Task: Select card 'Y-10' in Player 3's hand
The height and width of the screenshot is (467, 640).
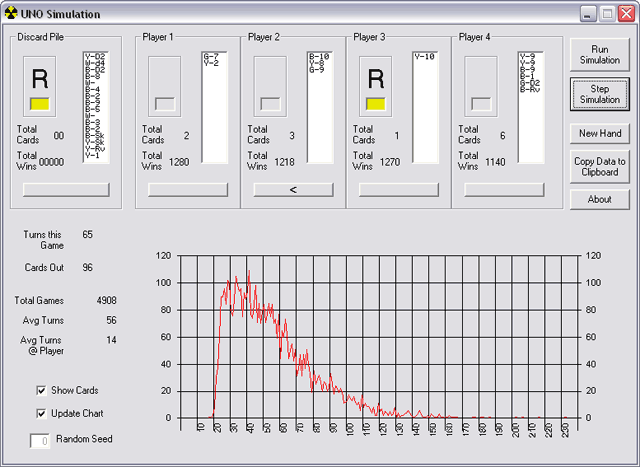Action: coord(424,56)
